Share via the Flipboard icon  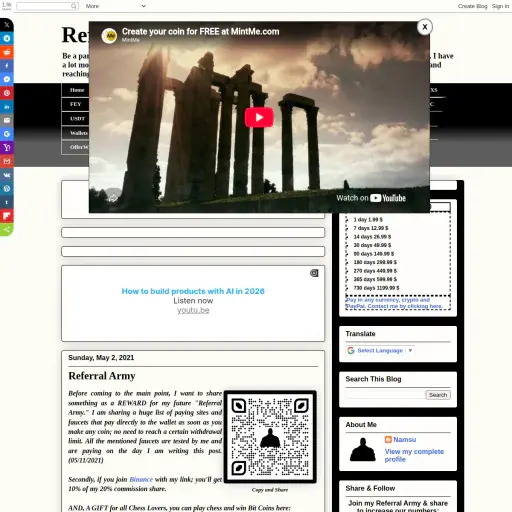tap(7, 216)
